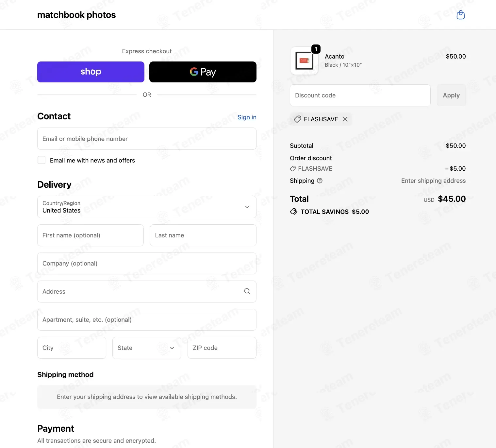This screenshot has height=448, width=496.
Task: Go to matchbook photos store home
Action: pos(76,15)
